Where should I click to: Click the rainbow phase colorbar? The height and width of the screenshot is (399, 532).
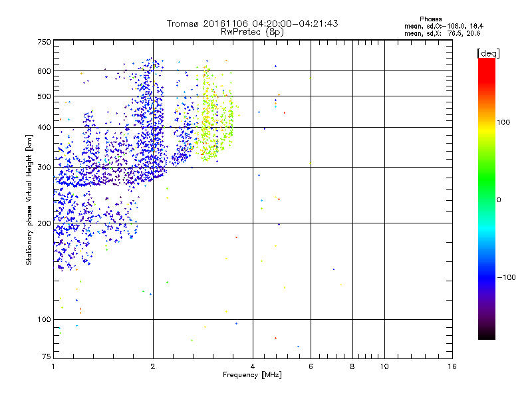click(x=487, y=198)
